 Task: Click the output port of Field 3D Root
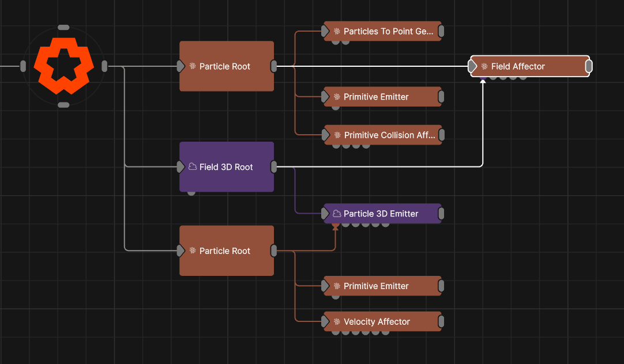pyautogui.click(x=274, y=167)
